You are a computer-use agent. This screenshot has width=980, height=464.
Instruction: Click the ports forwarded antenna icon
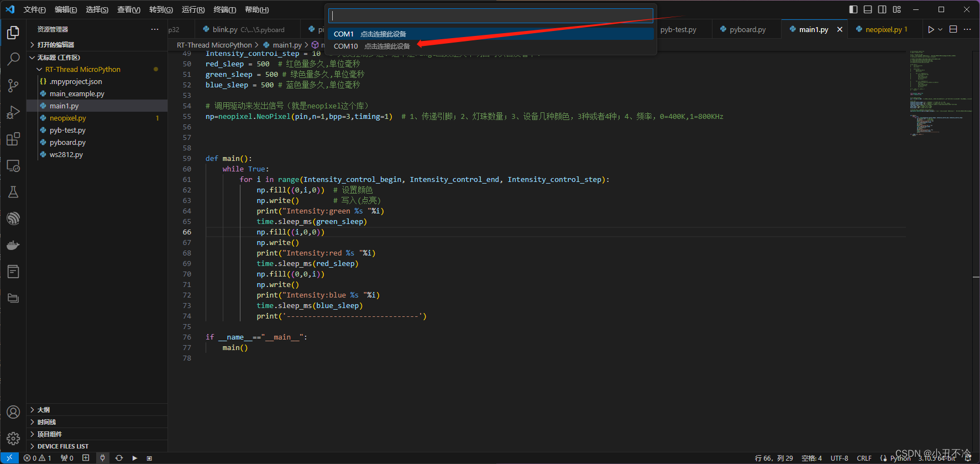(67, 458)
